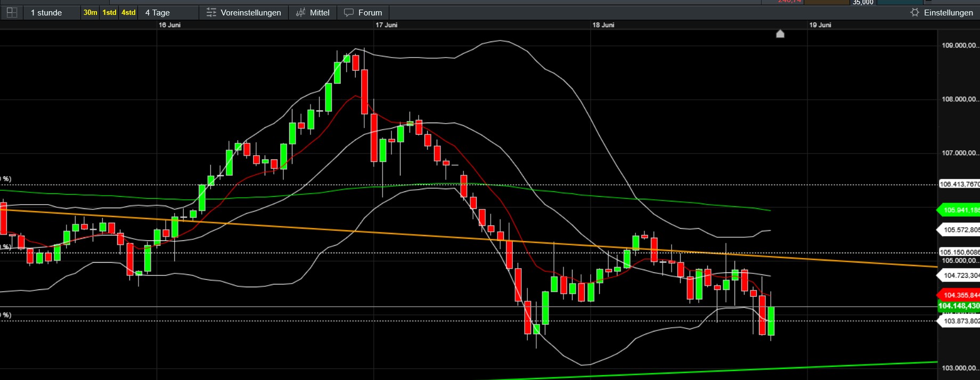Select the 105.572,805 band label

959,230
